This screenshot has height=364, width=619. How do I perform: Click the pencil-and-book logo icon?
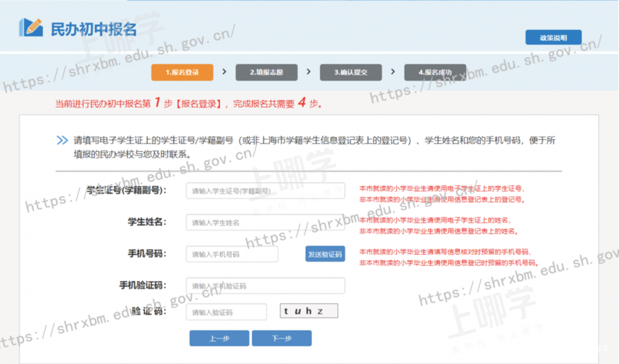coord(30,28)
